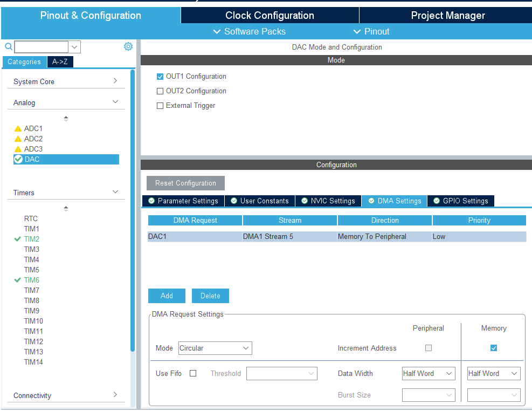Open the Memory Data Width dropdown

point(494,373)
